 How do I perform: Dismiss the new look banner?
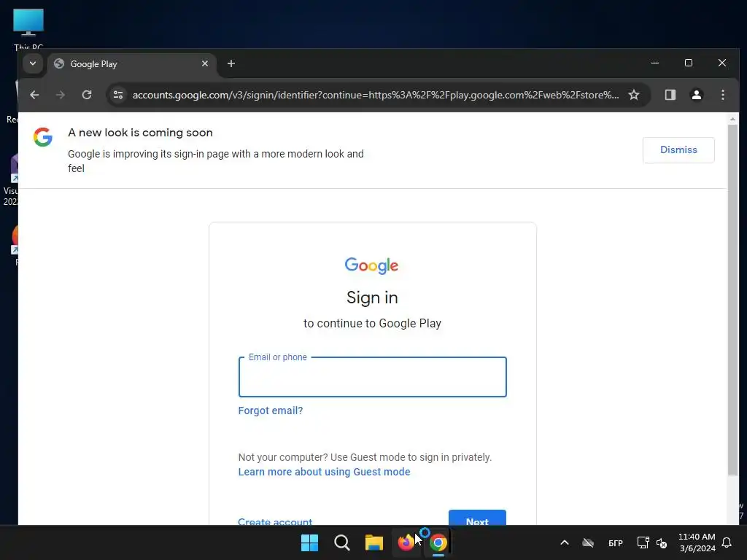[x=678, y=150]
